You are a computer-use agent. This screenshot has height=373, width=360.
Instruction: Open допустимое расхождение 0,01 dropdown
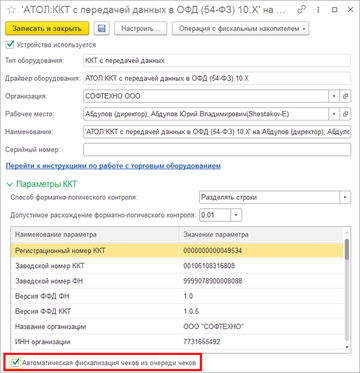236,215
